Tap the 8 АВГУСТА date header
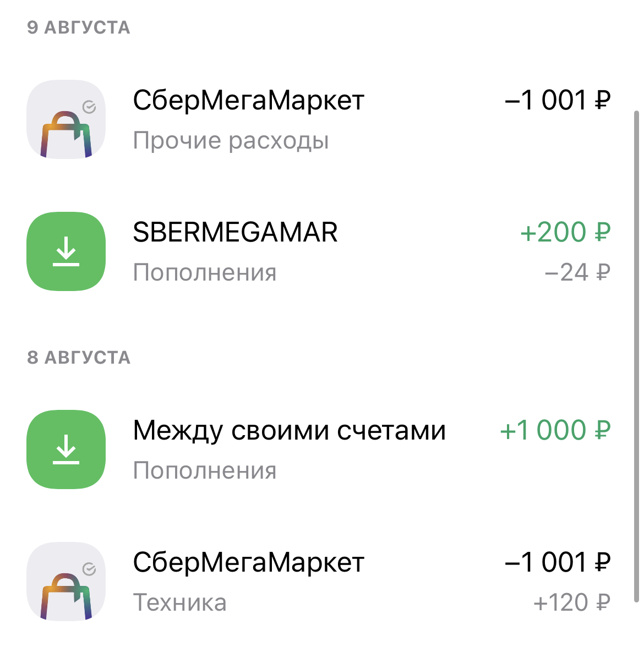 pos(79,358)
